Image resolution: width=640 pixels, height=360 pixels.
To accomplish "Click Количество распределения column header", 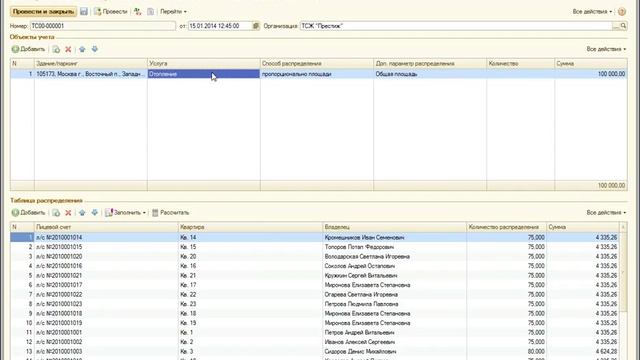I will [506, 227].
